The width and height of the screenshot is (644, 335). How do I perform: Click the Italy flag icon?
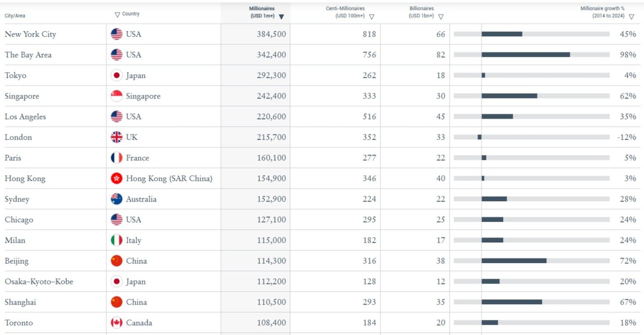(116, 240)
